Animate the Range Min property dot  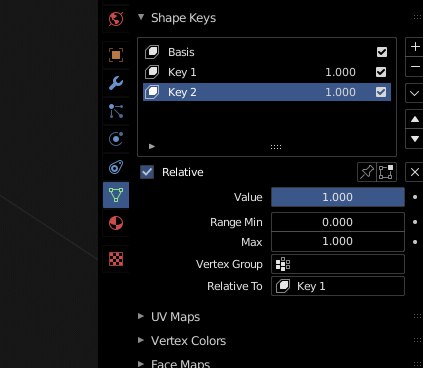pos(415,222)
